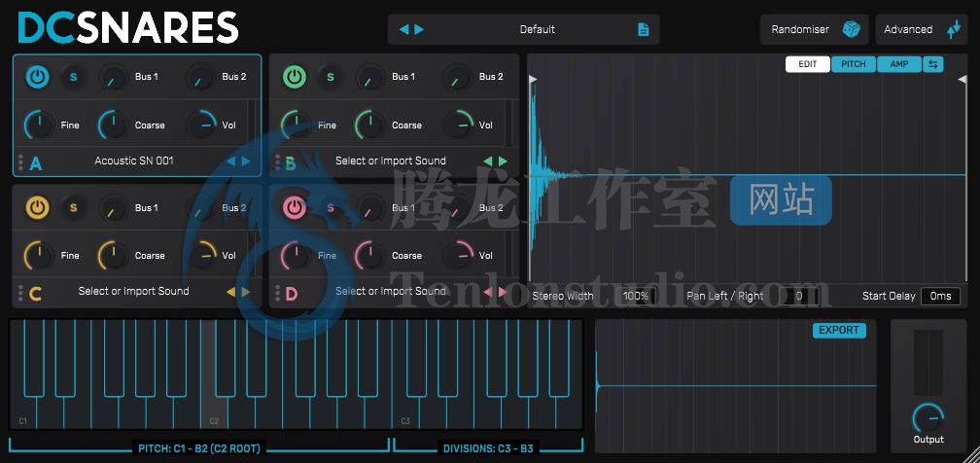The image size is (980, 463).
Task: Click the waveform start marker flag
Action: tap(533, 79)
